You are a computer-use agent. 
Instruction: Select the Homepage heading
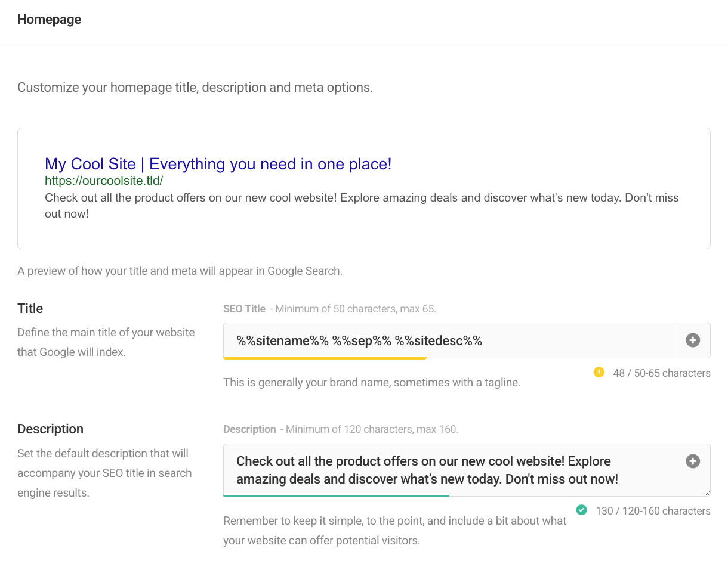[x=50, y=19]
